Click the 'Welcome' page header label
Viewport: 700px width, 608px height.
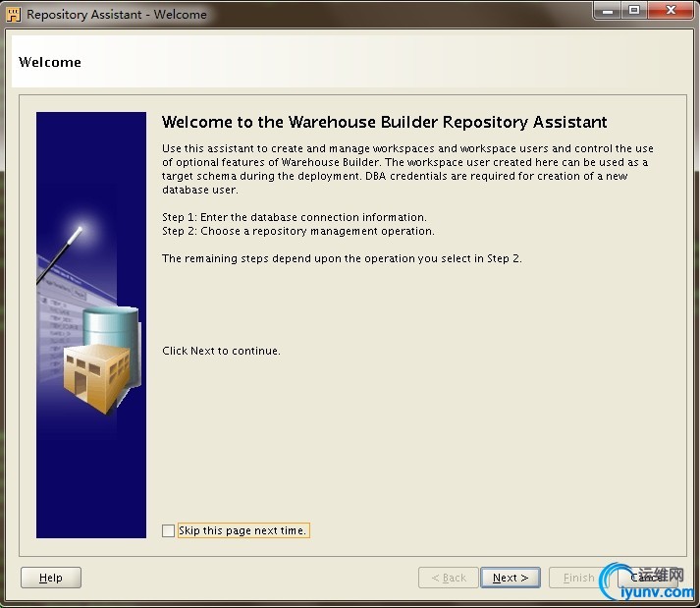(x=50, y=62)
